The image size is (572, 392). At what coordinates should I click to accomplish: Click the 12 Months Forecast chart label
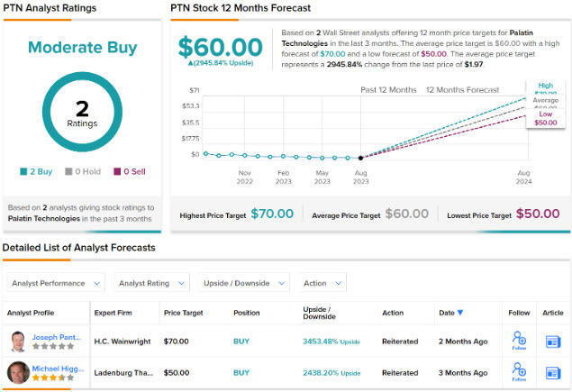(463, 90)
